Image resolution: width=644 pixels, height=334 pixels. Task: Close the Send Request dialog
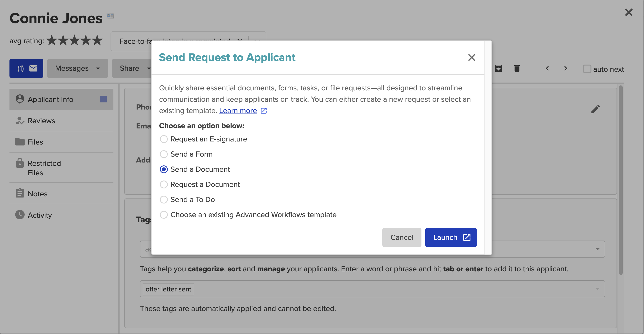pyautogui.click(x=471, y=57)
